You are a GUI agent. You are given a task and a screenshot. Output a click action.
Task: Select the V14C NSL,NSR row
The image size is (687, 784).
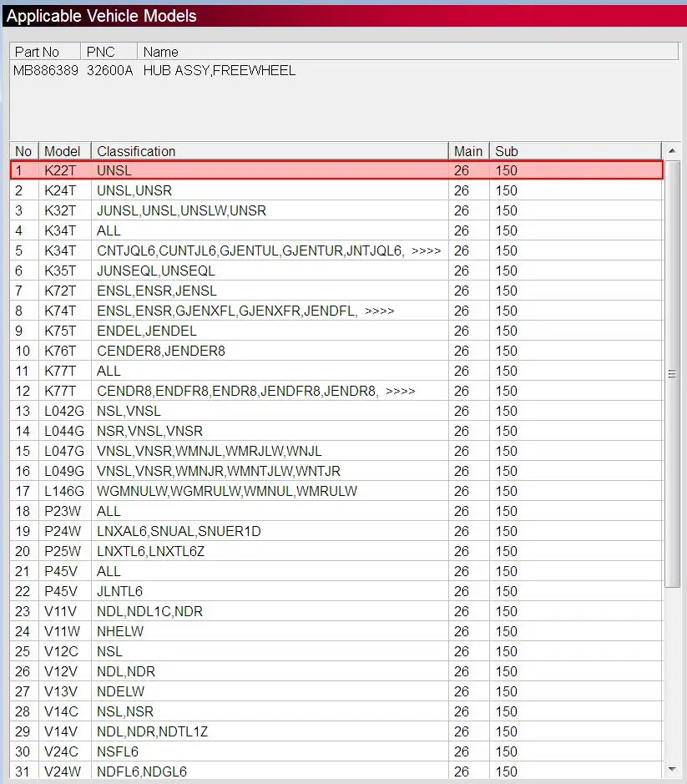click(336, 711)
